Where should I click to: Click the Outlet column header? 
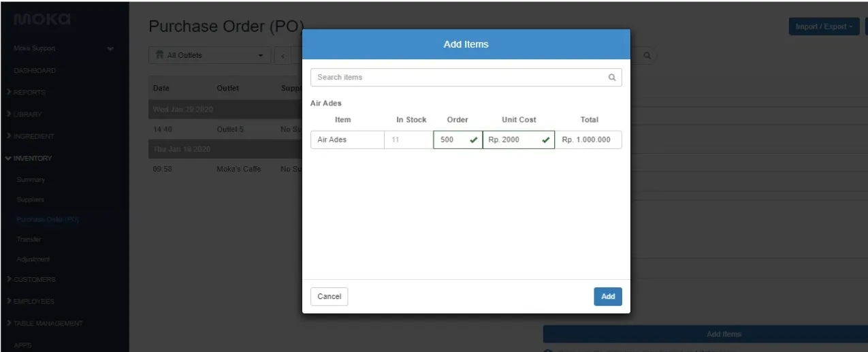pyautogui.click(x=227, y=89)
